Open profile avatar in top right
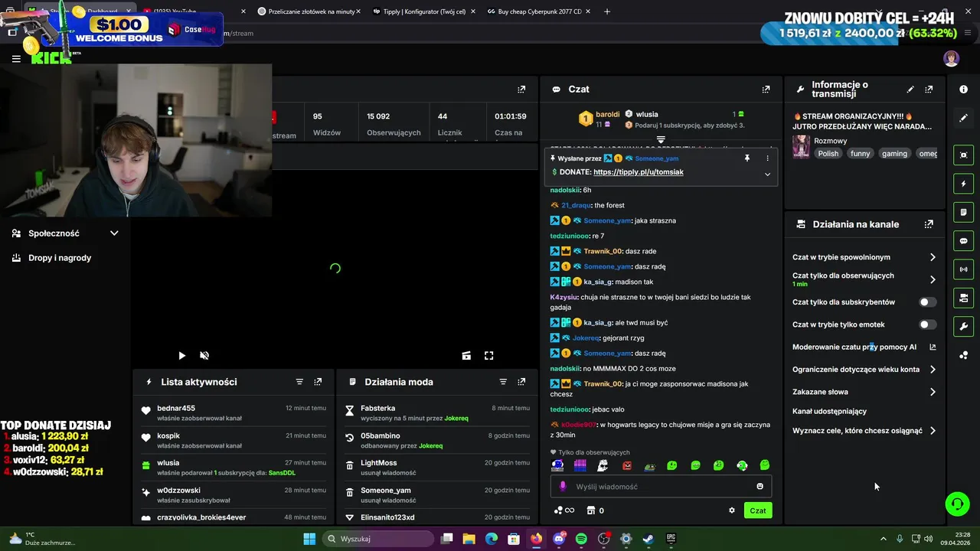The image size is (980, 551). tap(951, 59)
